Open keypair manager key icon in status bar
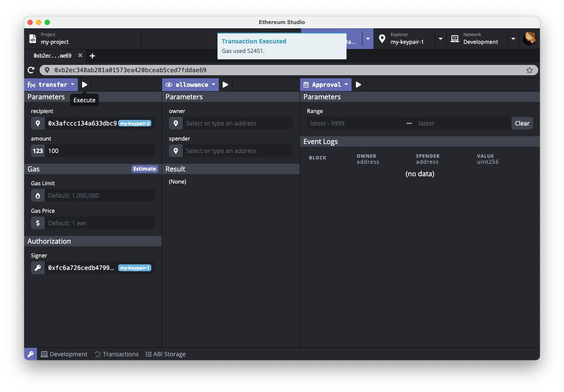Screen dimensions: 564x392 pyautogui.click(x=31, y=354)
